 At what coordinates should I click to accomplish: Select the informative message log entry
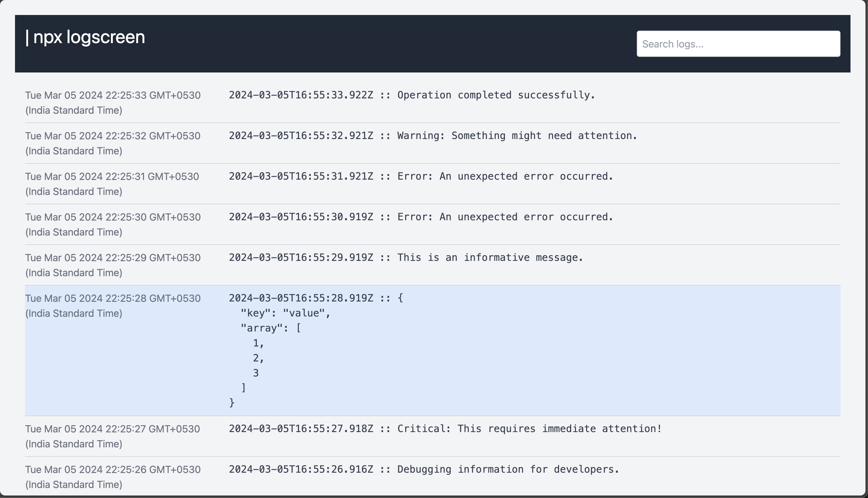(x=406, y=257)
